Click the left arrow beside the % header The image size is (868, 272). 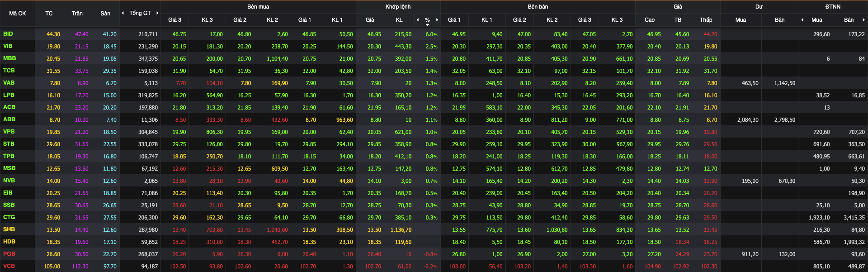418,20
